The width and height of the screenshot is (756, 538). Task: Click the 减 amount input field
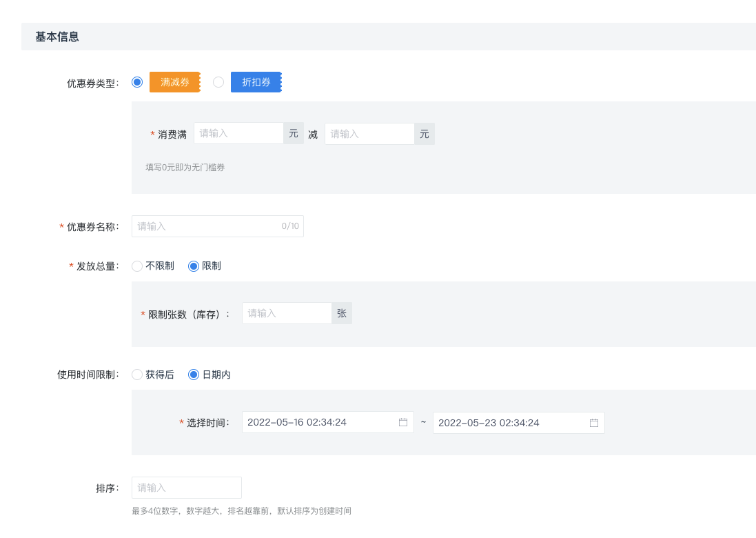pyautogui.click(x=369, y=133)
